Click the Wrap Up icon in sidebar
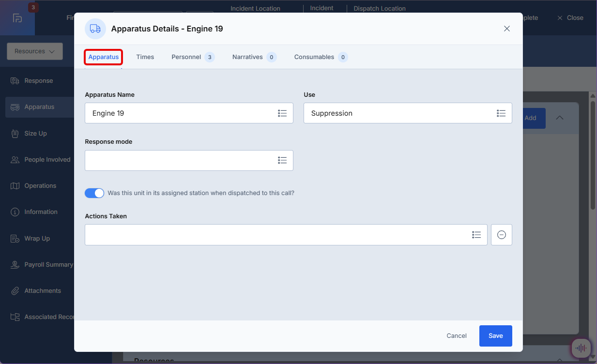Viewport: 597px width, 364px height. coord(15,239)
